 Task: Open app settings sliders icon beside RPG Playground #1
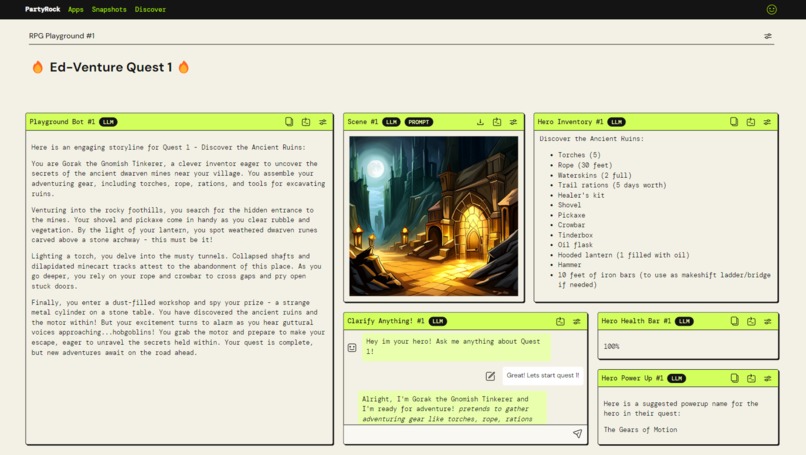point(767,36)
